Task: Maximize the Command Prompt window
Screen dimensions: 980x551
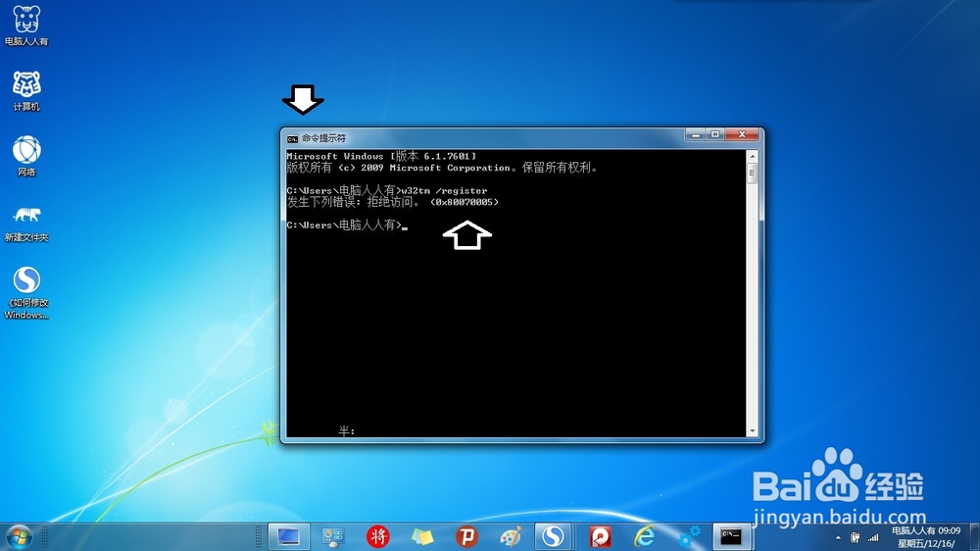Action: point(715,134)
